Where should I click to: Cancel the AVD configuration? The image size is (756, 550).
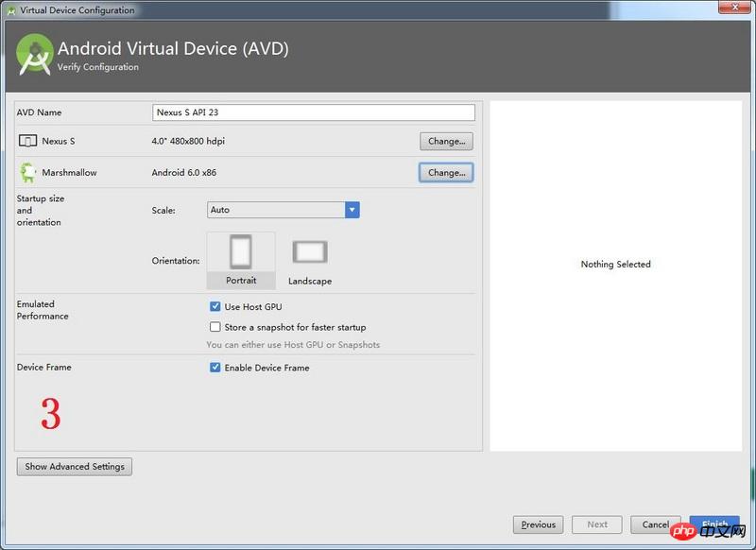coord(656,524)
